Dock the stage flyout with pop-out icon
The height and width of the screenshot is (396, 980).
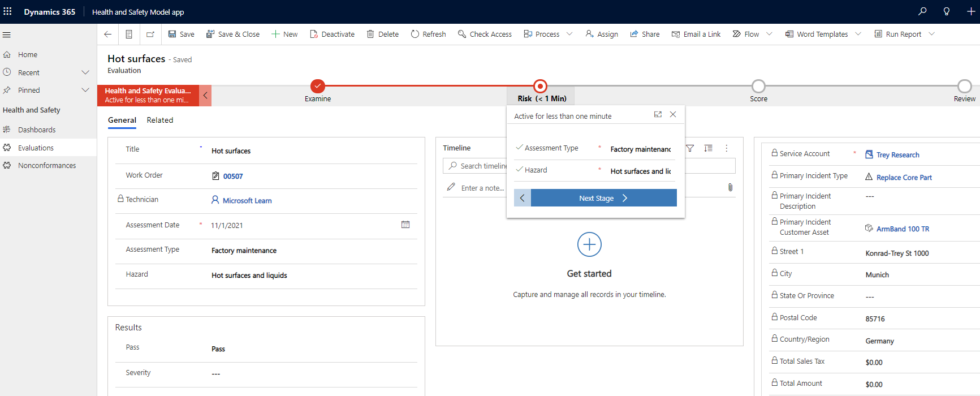[658, 114]
